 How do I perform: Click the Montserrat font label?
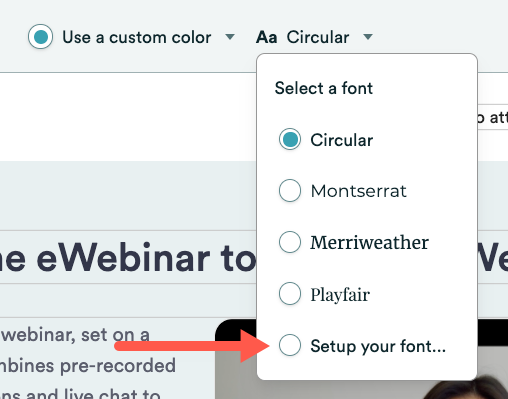(358, 191)
